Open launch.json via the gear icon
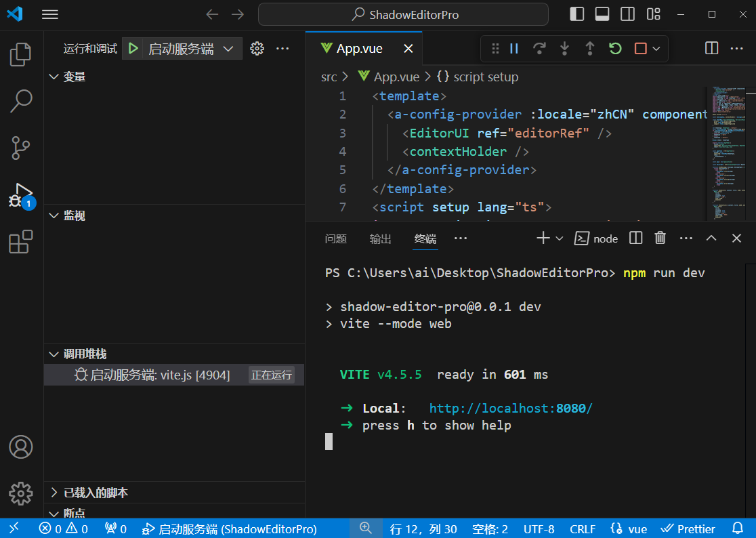 [257, 48]
